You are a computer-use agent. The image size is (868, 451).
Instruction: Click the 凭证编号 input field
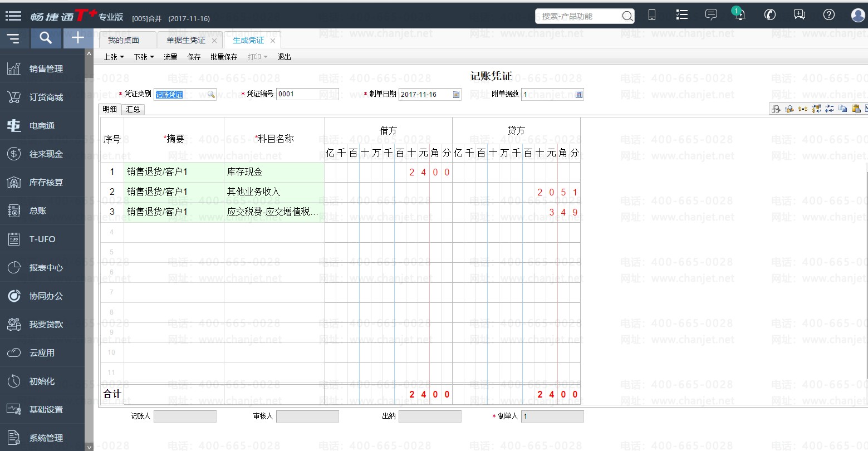pyautogui.click(x=307, y=94)
